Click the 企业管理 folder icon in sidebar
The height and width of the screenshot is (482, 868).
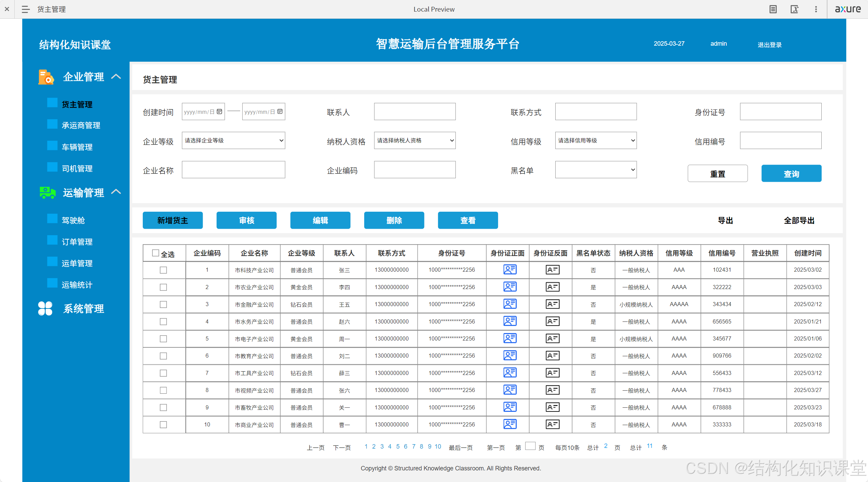pos(46,77)
